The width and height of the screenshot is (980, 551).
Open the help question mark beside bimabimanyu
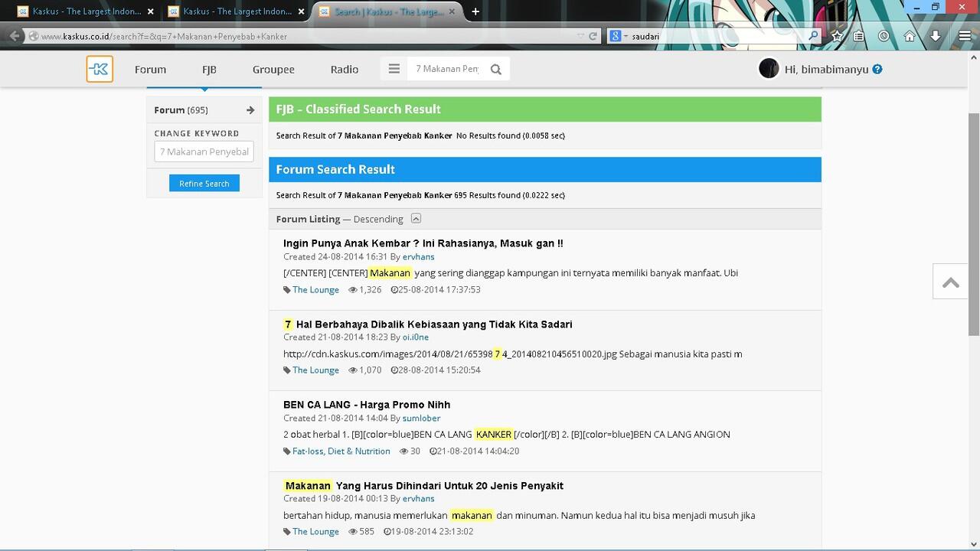877,69
